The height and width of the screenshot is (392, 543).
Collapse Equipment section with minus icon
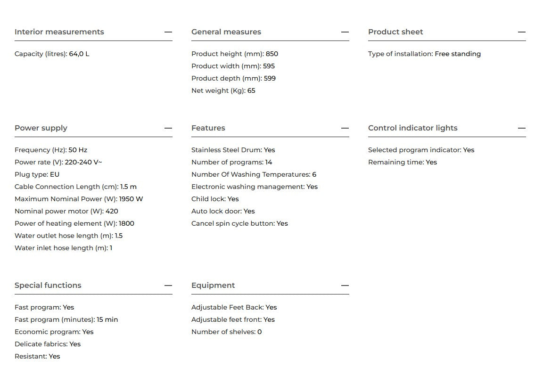[345, 286]
